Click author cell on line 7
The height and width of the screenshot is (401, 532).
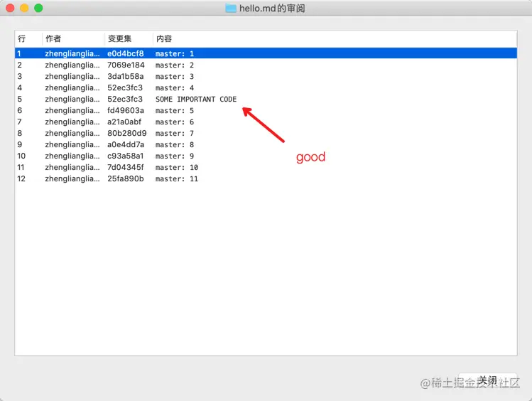click(72, 122)
